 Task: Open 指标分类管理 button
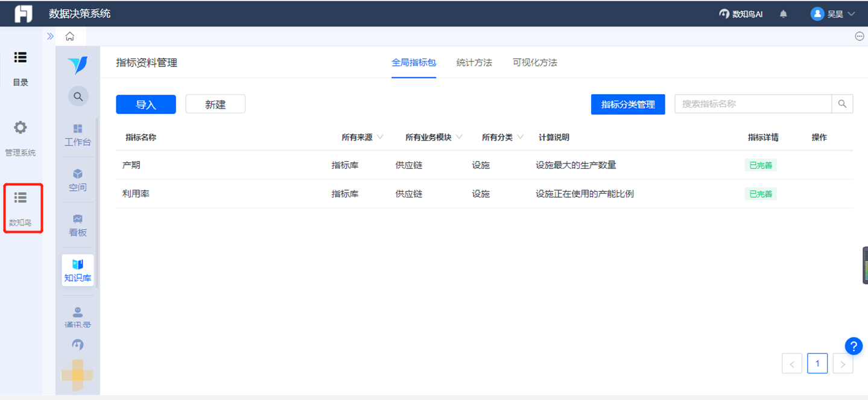pyautogui.click(x=628, y=104)
